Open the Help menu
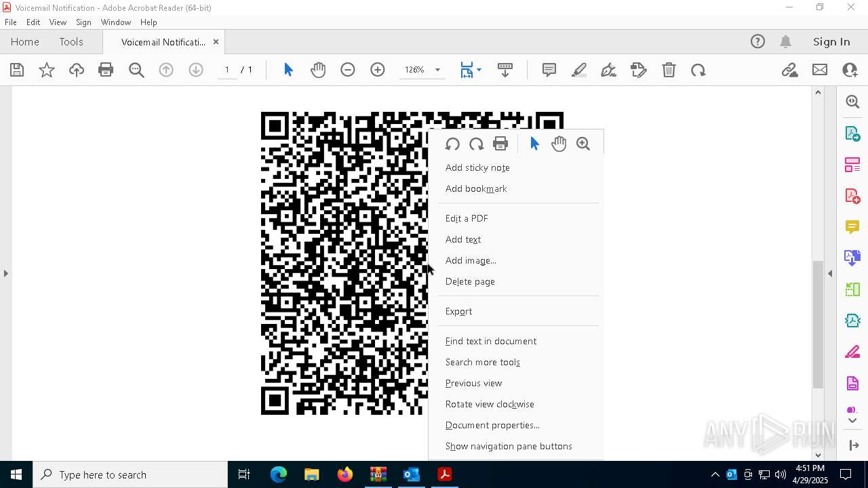Image resolution: width=868 pixels, height=488 pixels. click(149, 22)
